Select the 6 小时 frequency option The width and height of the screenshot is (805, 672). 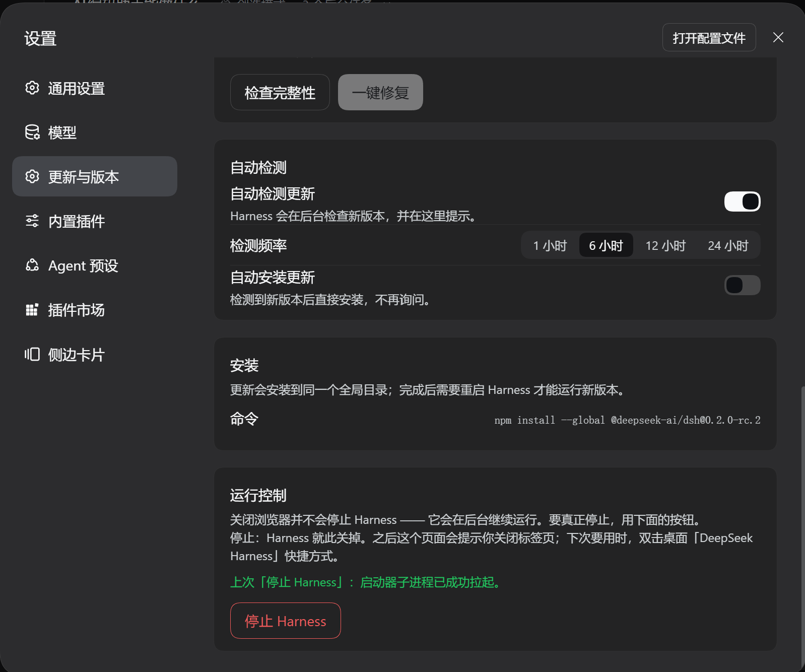tap(606, 245)
